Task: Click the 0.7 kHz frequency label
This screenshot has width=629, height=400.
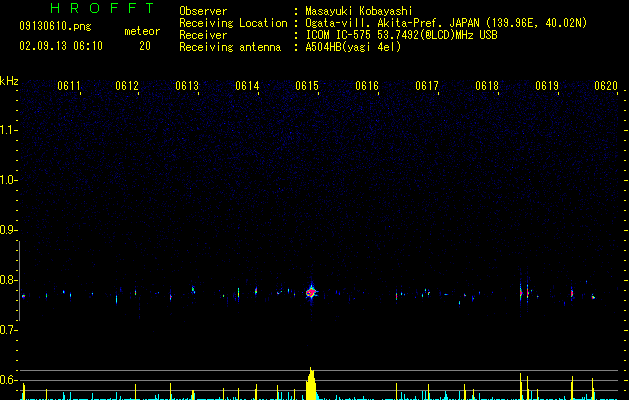Action: (x=9, y=330)
